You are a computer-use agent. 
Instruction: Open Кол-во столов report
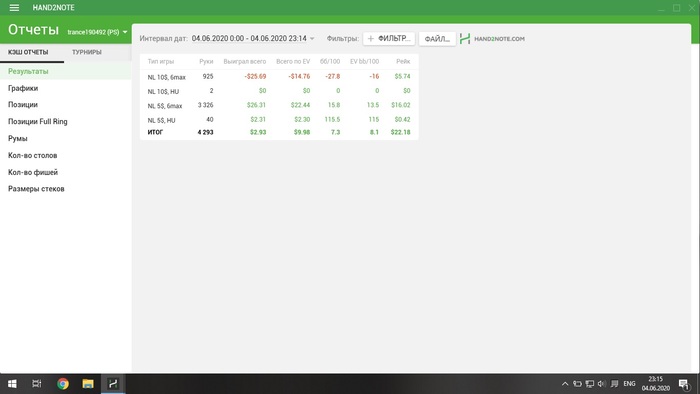pyautogui.click(x=65, y=155)
